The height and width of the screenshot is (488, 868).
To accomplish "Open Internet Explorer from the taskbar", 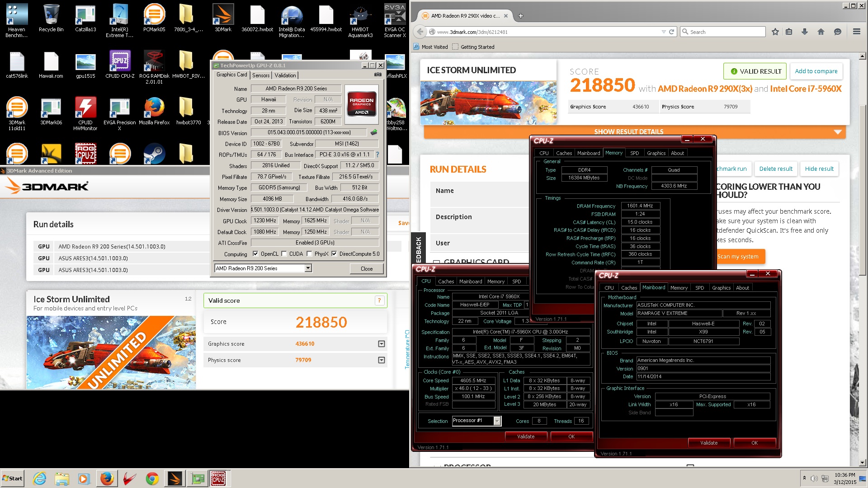I will point(40,479).
